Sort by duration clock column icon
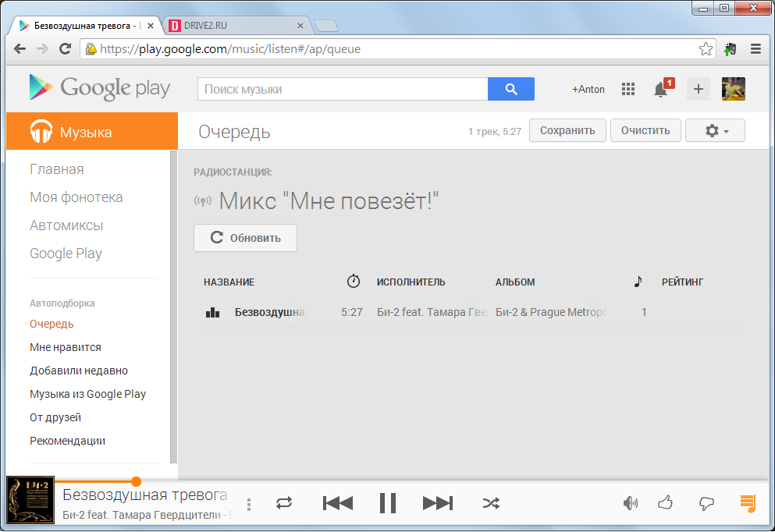775x532 pixels. 354,281
